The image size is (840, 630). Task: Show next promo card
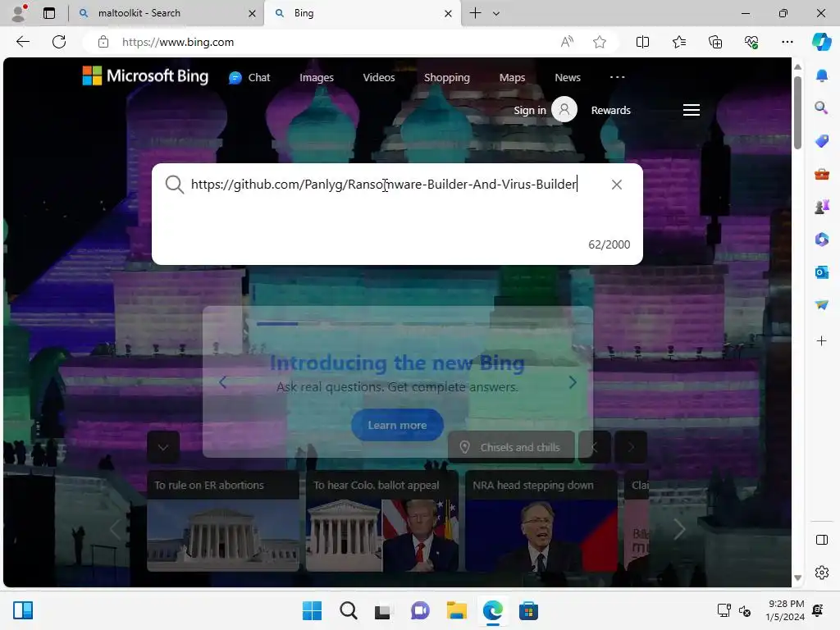tap(573, 382)
